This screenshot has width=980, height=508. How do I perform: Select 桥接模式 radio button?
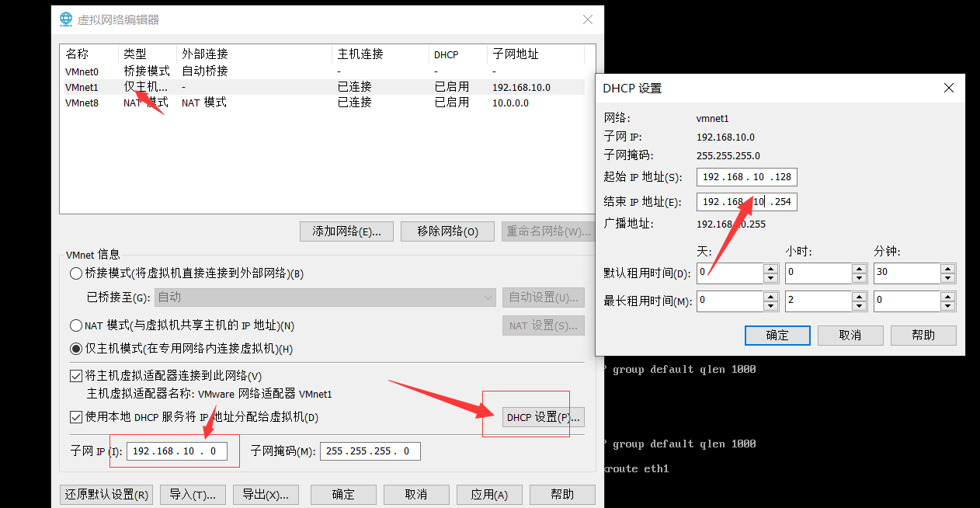tap(75, 273)
